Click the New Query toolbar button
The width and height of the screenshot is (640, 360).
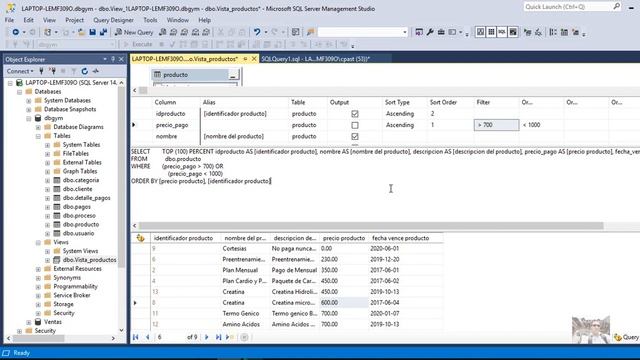(x=134, y=32)
